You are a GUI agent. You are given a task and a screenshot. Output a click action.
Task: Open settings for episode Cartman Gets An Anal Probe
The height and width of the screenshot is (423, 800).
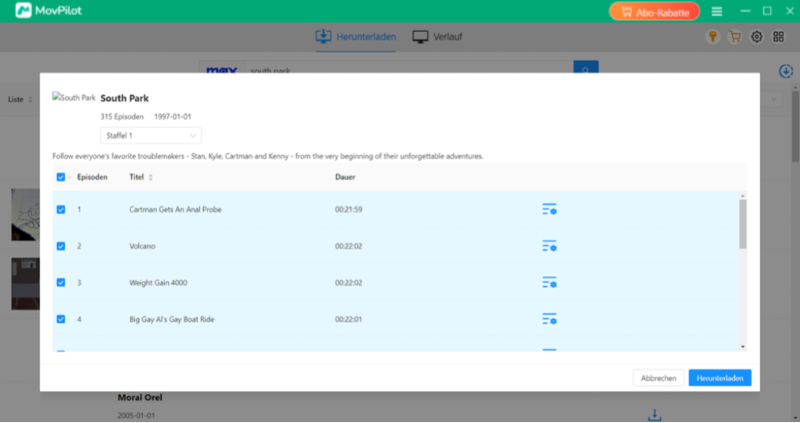tap(549, 209)
